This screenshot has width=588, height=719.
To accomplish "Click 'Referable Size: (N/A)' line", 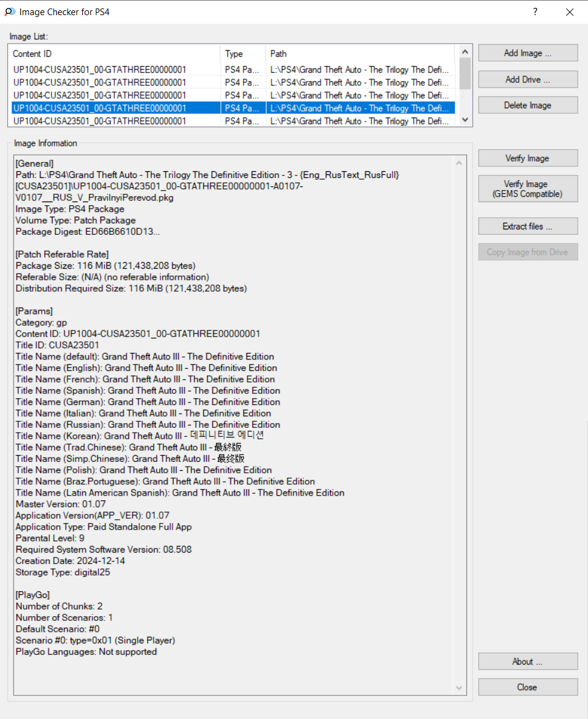I will point(113,277).
